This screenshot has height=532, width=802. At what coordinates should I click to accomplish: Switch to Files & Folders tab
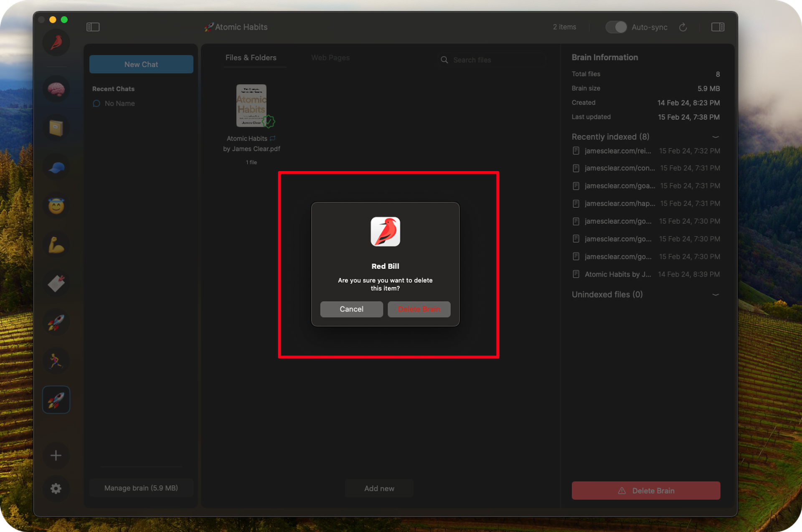[251, 58]
